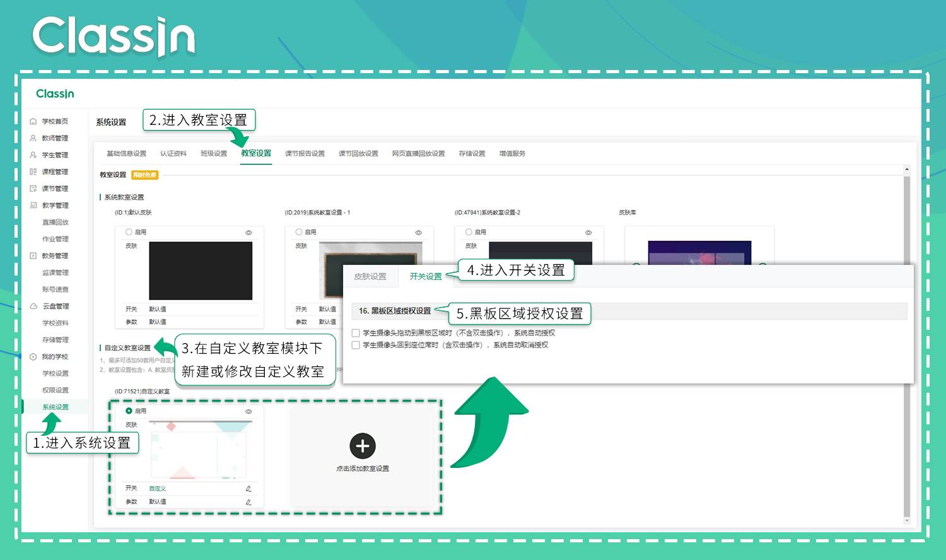Open the 存储设置 tab
946x560 pixels.
click(472, 153)
